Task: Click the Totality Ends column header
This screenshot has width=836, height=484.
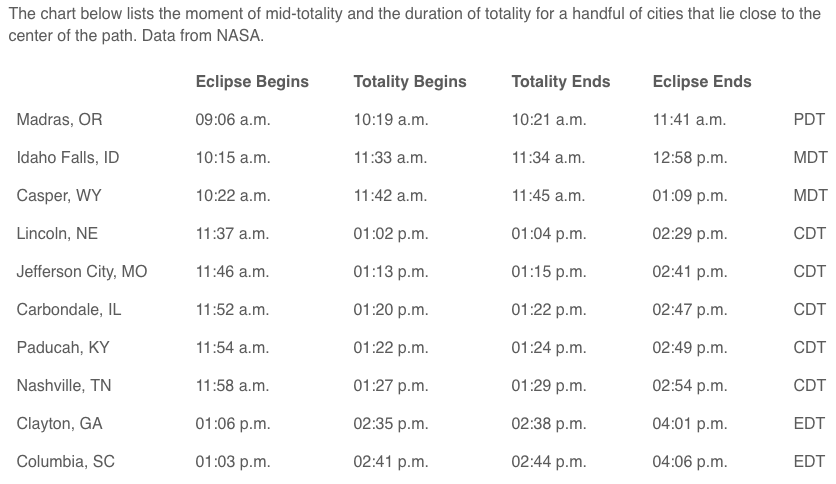Action: click(x=560, y=82)
